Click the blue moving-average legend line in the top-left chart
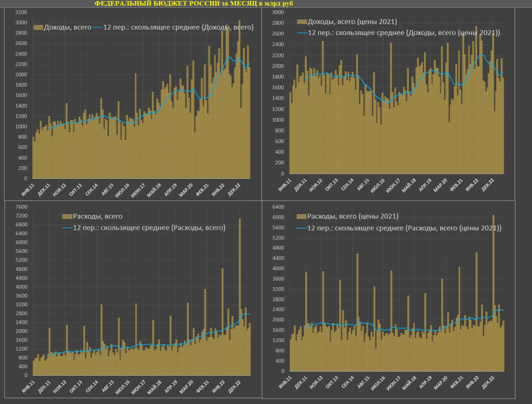 coord(97,27)
